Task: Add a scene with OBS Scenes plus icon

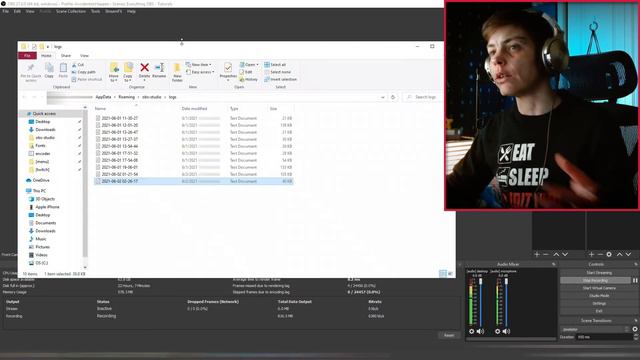Action: coord(537,254)
